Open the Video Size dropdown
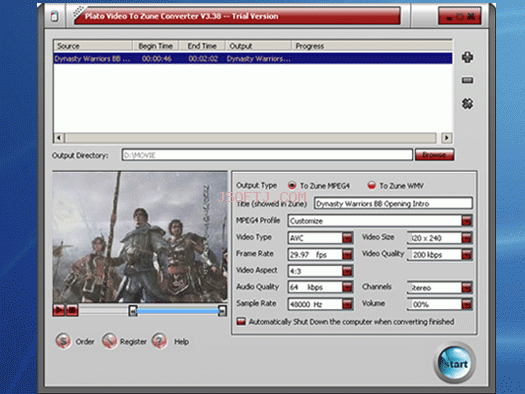 coord(466,238)
